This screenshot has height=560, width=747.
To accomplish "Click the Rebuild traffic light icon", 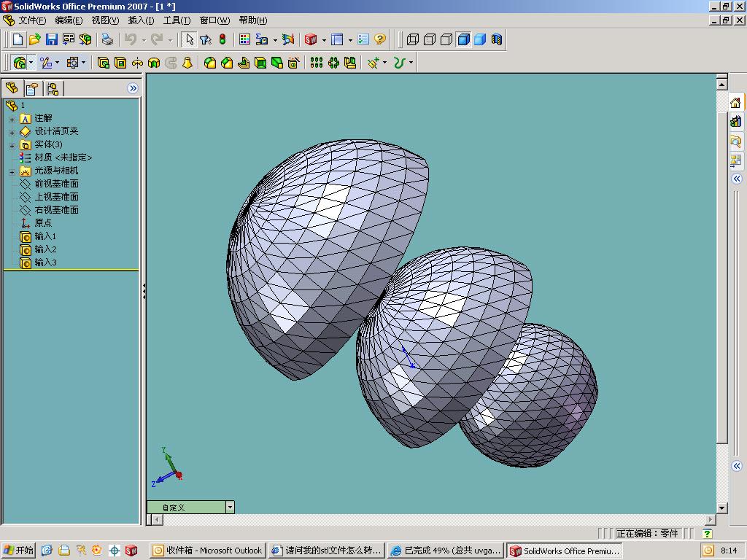I will click(x=222, y=39).
